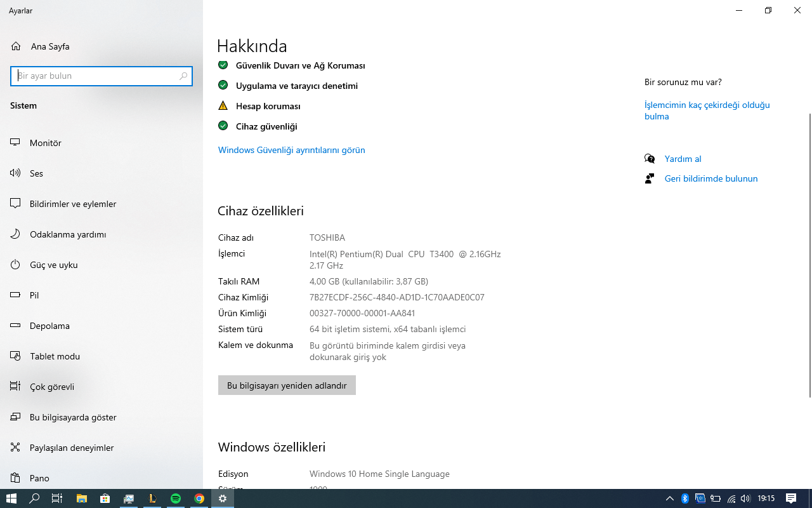Click the Bluetooth tray icon

point(685,498)
